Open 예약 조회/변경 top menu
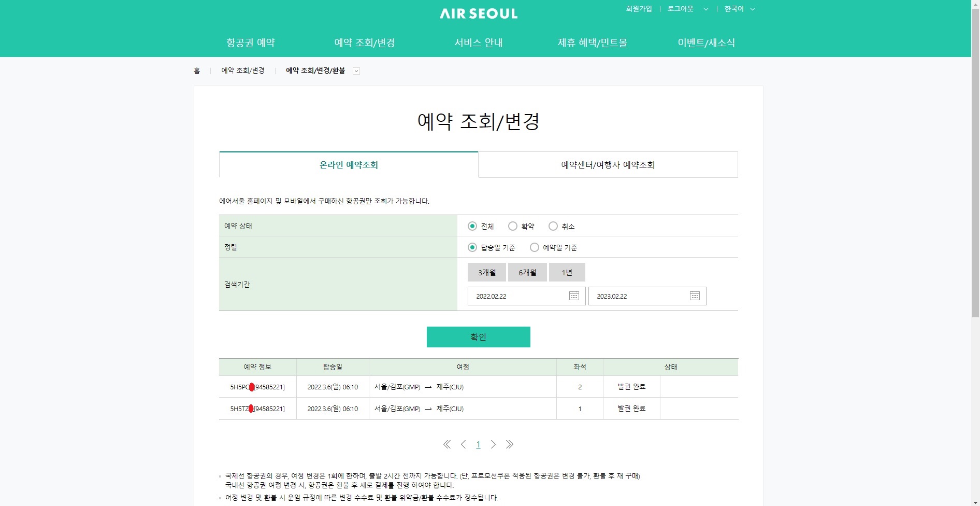 coord(365,43)
